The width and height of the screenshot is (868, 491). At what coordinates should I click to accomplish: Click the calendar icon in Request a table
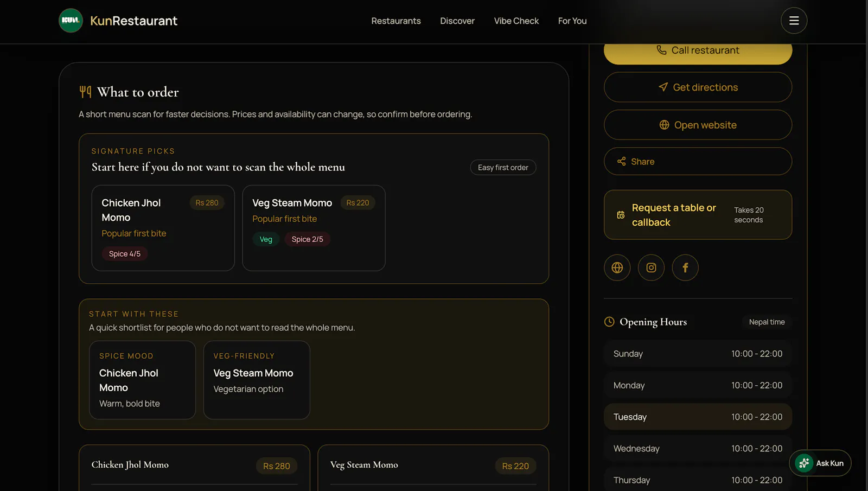(621, 215)
